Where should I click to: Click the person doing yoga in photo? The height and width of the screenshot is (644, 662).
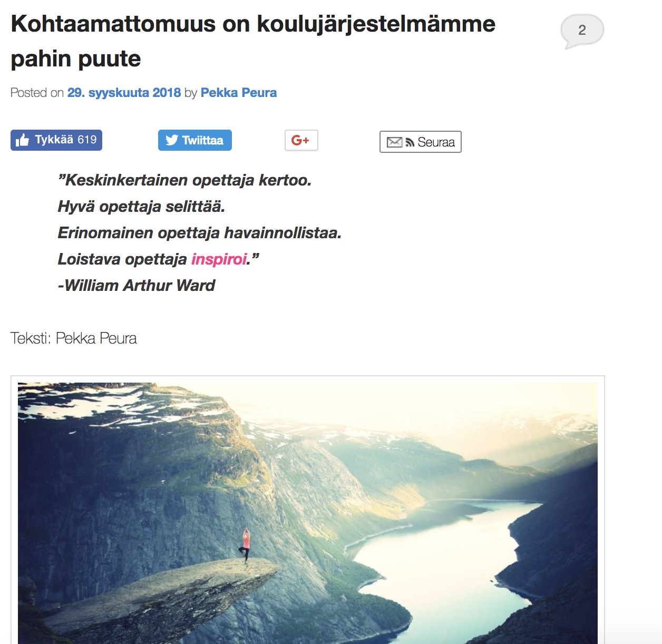tap(245, 545)
